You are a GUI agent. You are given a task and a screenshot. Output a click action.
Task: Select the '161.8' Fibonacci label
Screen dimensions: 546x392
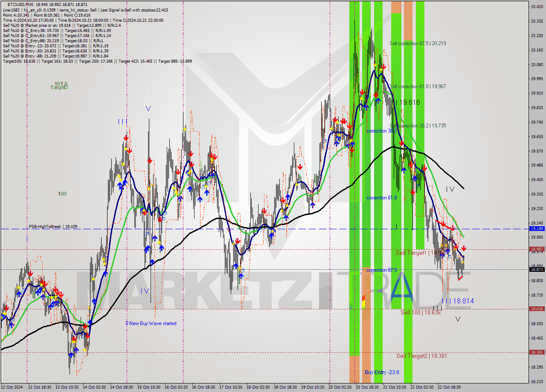61,84
